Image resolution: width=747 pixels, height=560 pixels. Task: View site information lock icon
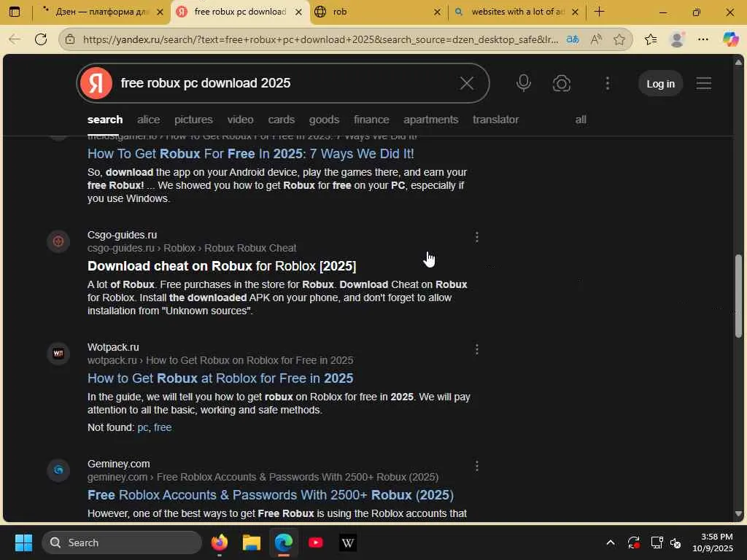(70, 39)
